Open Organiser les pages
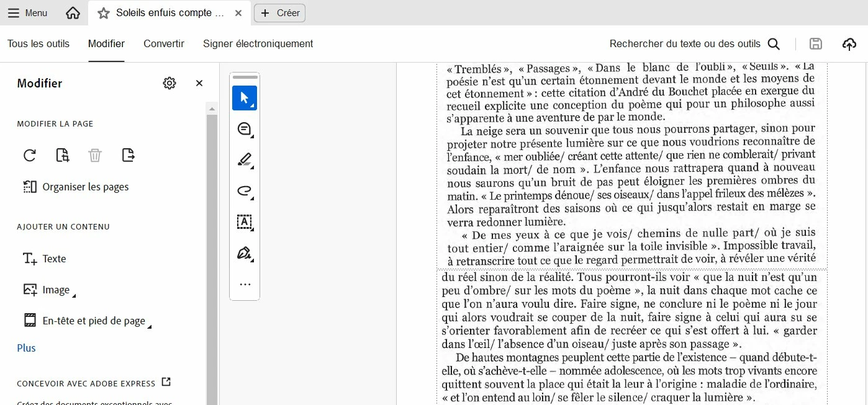 point(76,187)
